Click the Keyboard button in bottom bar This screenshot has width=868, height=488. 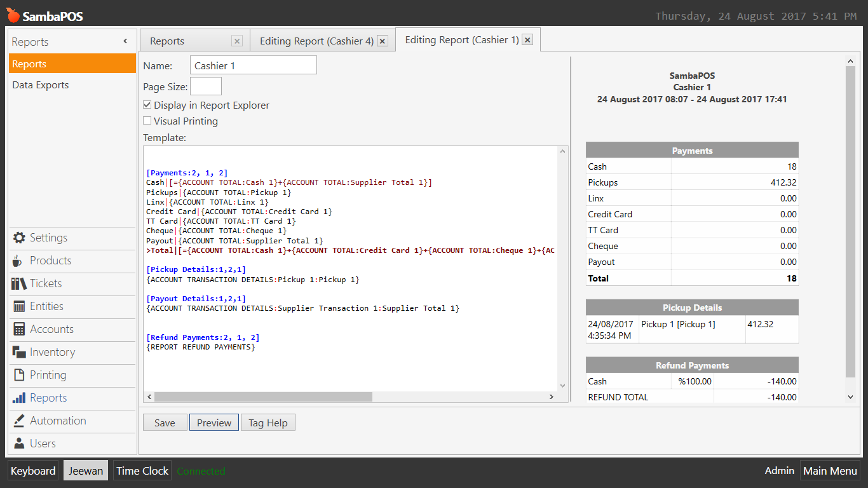tap(33, 471)
